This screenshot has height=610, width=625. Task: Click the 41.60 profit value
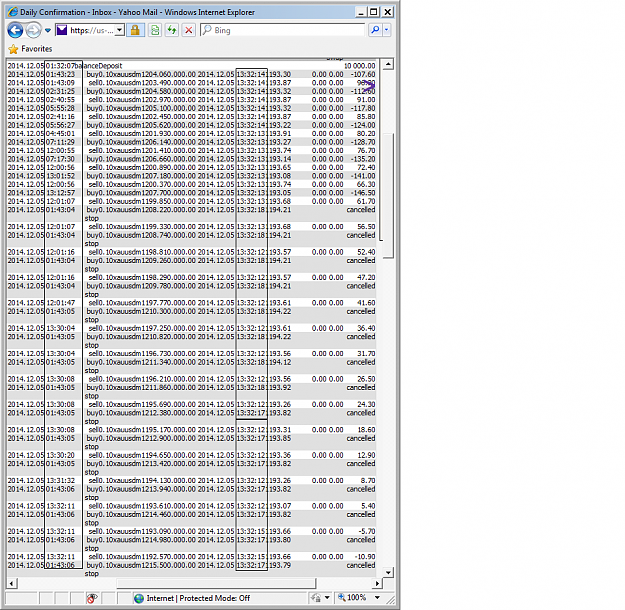(x=366, y=303)
